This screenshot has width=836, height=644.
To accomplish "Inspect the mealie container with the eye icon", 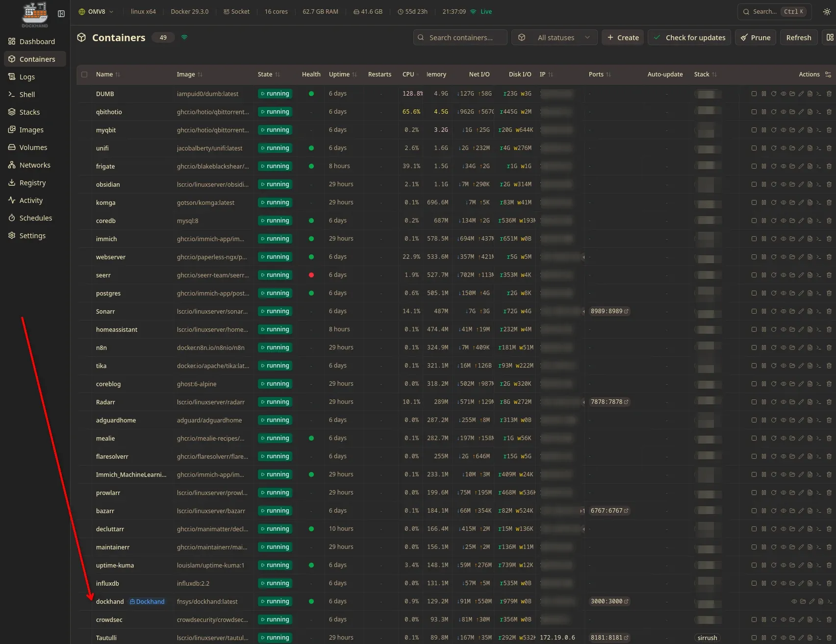I will click(784, 438).
